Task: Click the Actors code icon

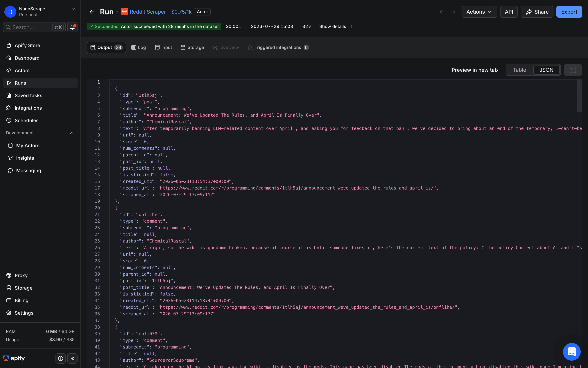Action: coord(9,70)
